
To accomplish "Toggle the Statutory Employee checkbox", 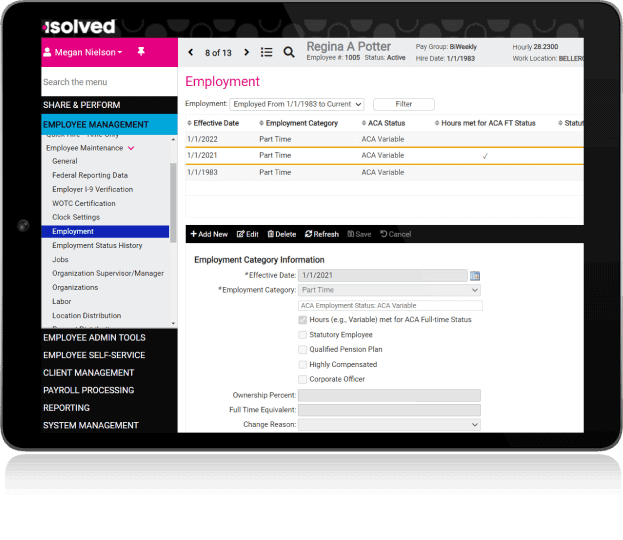I will click(x=303, y=335).
